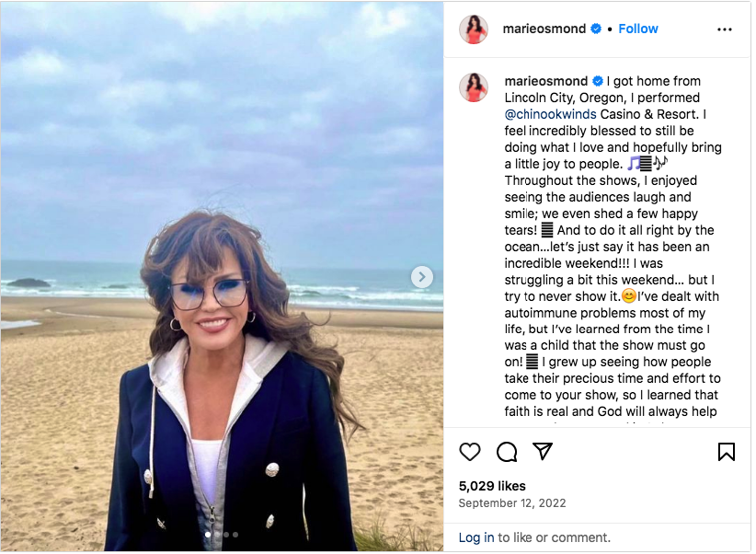This screenshot has height=554, width=756.
Task: Open the marieosmond username in the header
Action: [x=544, y=29]
